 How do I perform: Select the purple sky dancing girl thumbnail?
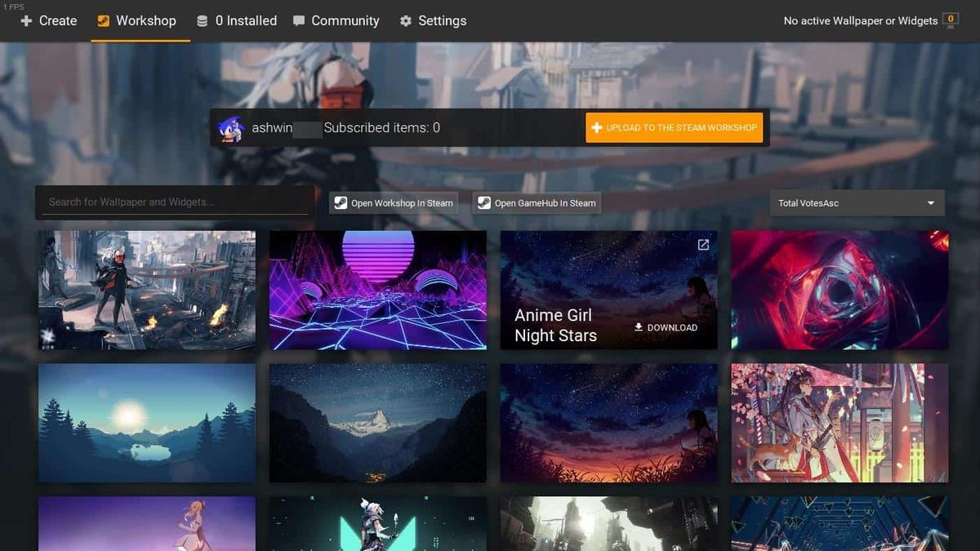coord(147,523)
